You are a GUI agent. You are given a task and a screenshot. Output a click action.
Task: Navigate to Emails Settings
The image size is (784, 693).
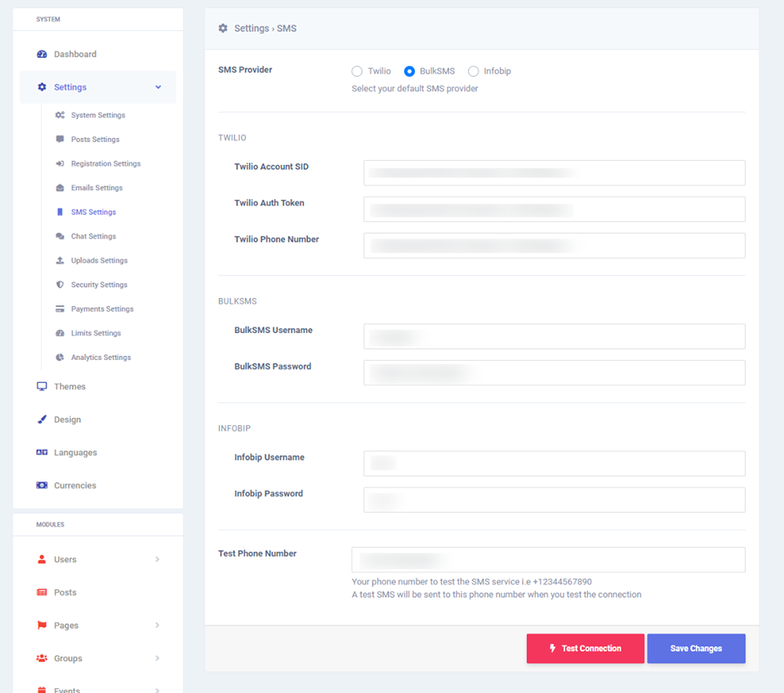coord(96,188)
